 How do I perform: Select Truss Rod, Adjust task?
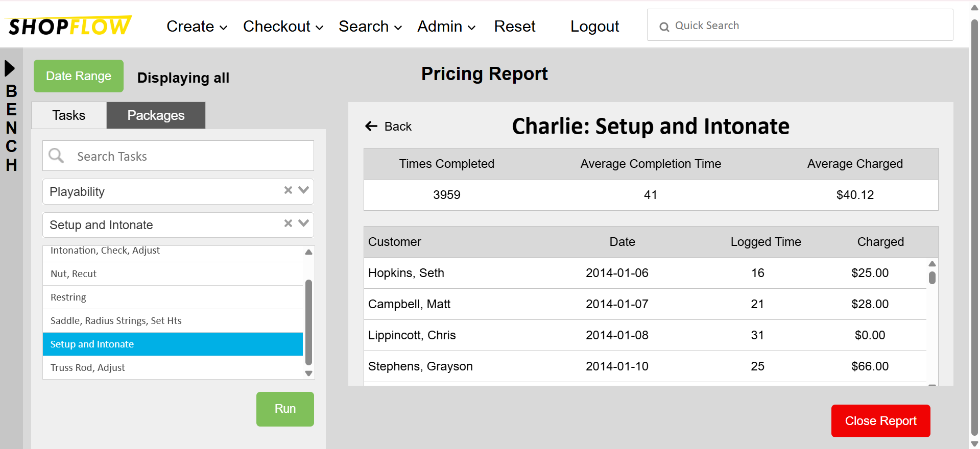[88, 367]
